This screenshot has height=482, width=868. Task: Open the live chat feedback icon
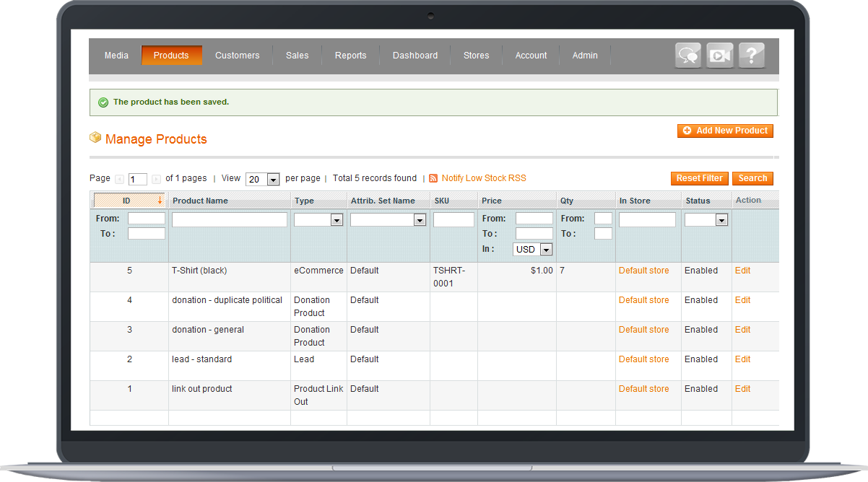point(687,55)
